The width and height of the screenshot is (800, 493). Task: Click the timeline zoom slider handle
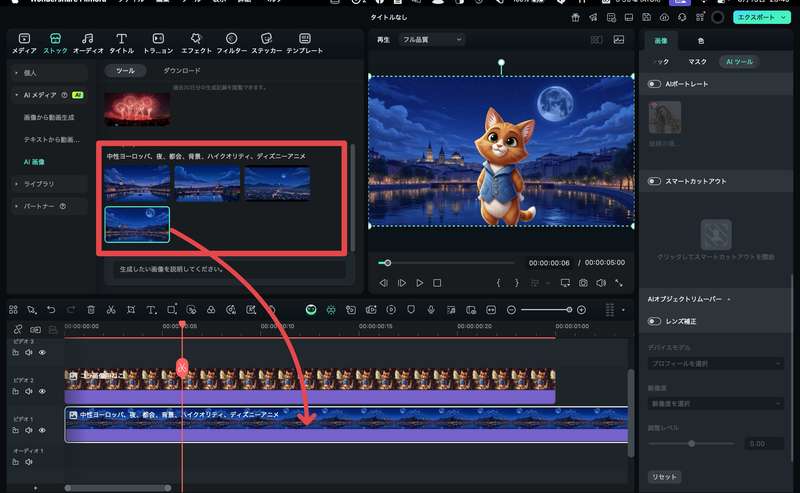click(569, 310)
